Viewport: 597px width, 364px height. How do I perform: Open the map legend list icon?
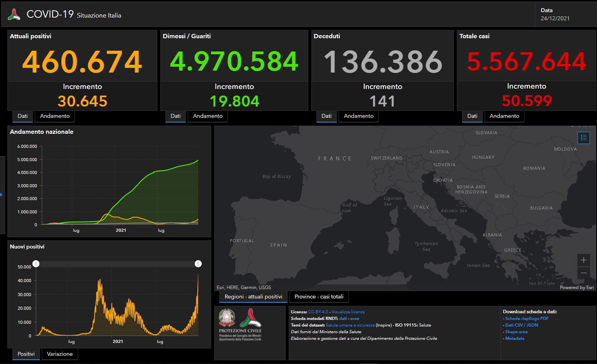[583, 138]
